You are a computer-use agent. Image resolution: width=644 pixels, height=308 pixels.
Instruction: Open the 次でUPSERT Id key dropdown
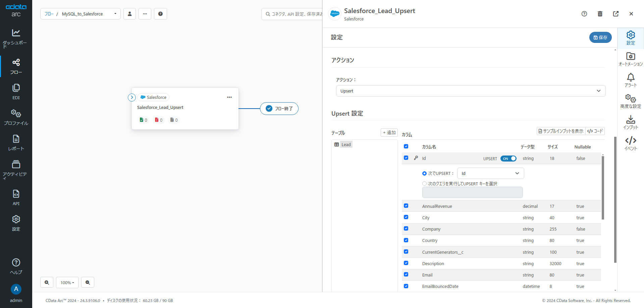pos(490,173)
